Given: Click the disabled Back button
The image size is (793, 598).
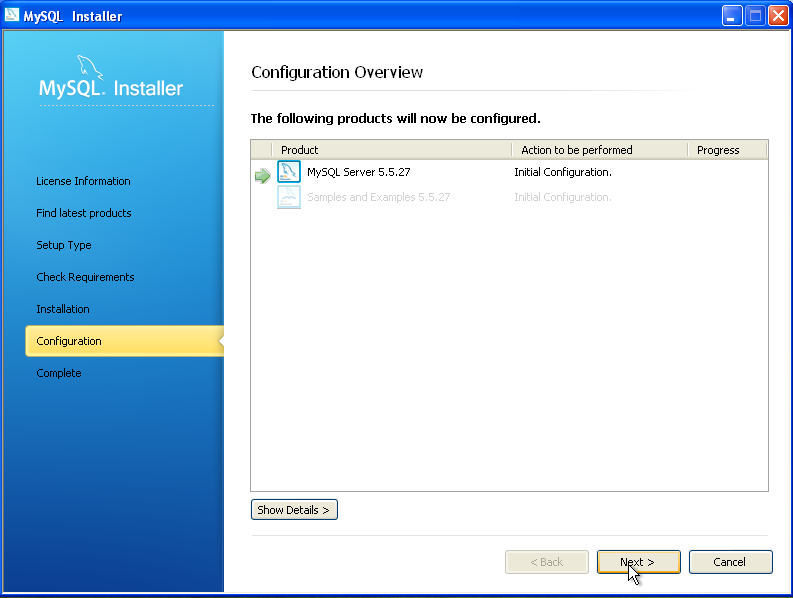Looking at the screenshot, I should pos(546,562).
